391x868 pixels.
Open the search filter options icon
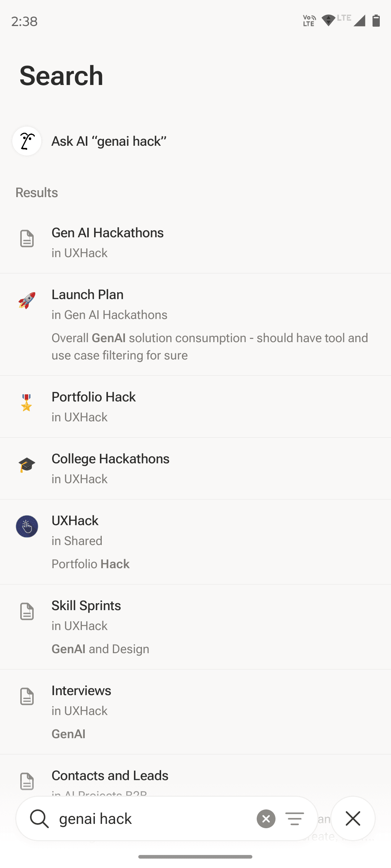(x=295, y=818)
